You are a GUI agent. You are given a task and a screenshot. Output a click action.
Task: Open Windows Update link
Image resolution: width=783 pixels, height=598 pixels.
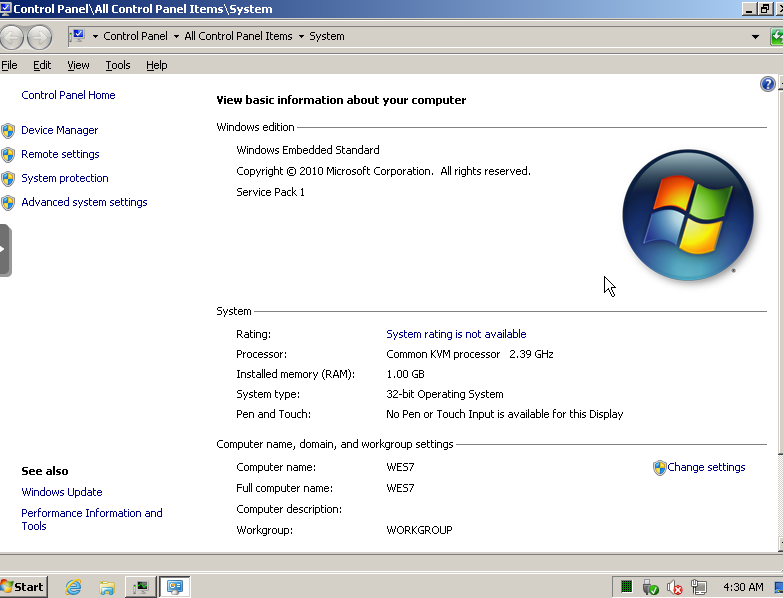click(61, 492)
